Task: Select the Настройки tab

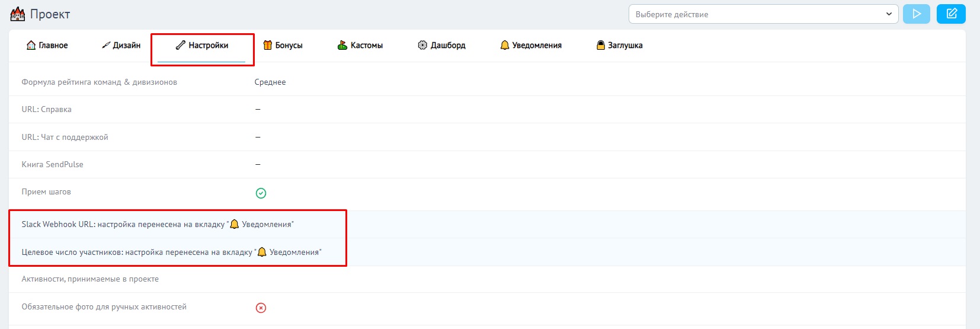Action: (x=202, y=45)
